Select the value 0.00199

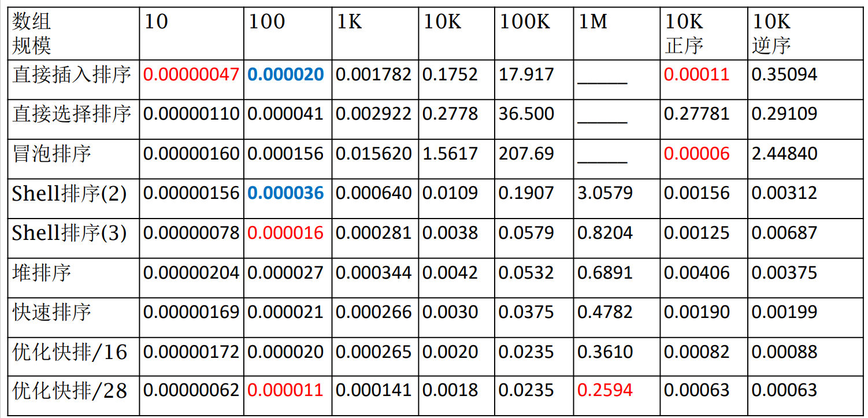coord(785,312)
